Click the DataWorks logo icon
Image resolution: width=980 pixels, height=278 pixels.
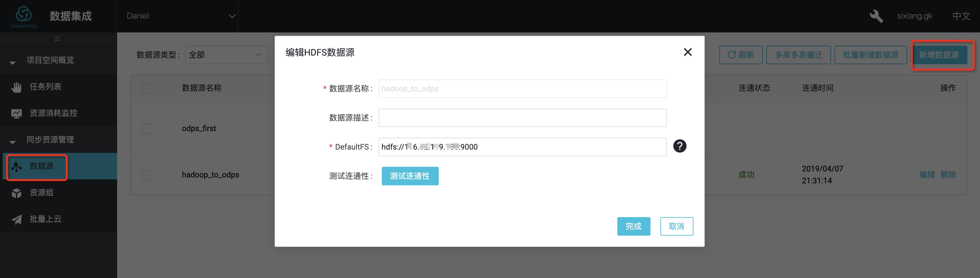click(23, 15)
